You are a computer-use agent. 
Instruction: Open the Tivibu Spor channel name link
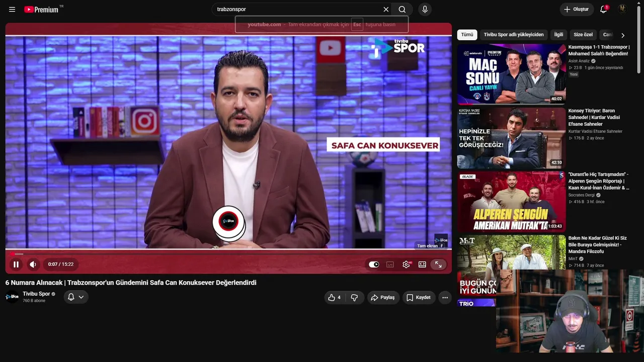pyautogui.click(x=36, y=294)
